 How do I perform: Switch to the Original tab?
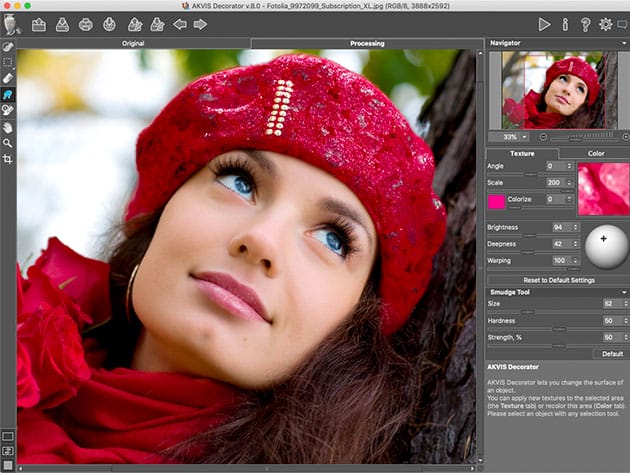133,44
